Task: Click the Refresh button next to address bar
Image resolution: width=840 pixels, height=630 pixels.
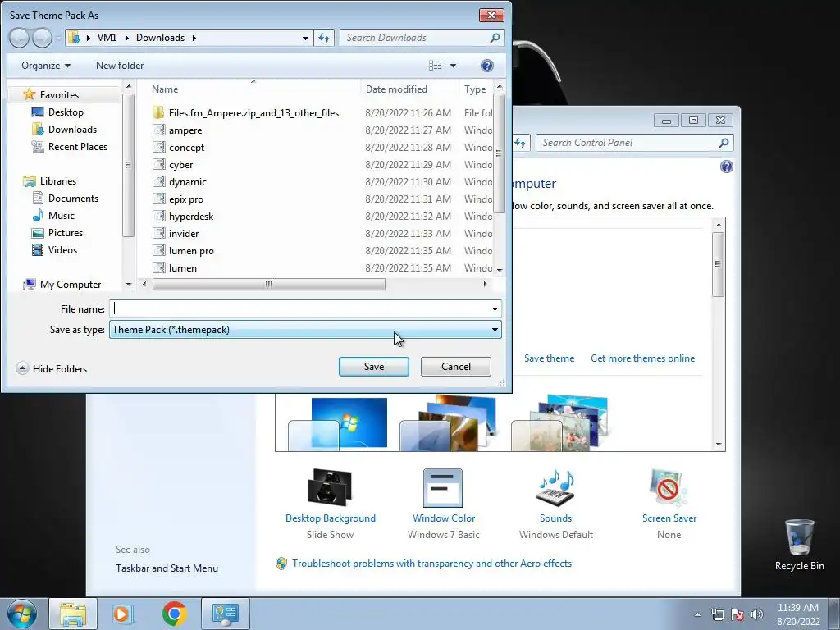Action: click(324, 38)
